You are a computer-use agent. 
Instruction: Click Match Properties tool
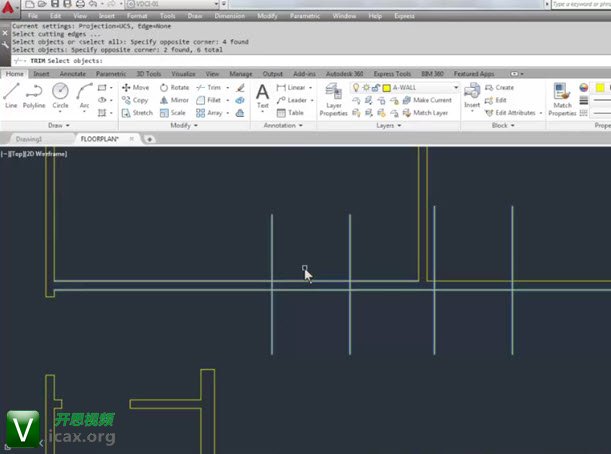coord(562,99)
